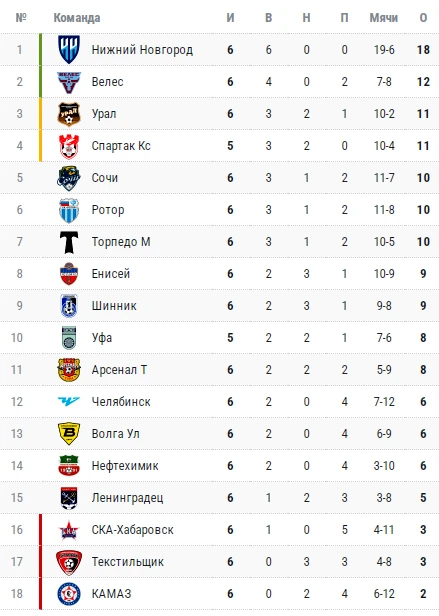Screen dimensions: 439x616
Task: Click the Ленинградец team name
Action: [x=127, y=498]
